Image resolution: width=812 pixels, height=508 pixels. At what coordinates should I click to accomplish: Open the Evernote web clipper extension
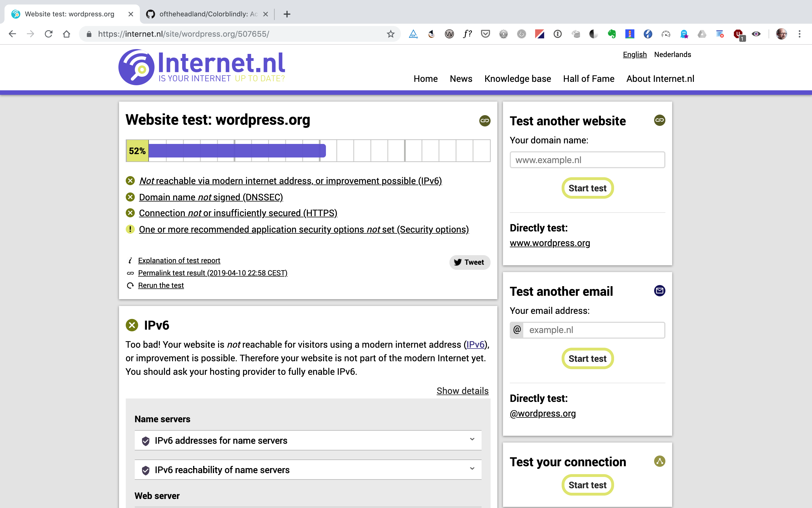coord(612,34)
